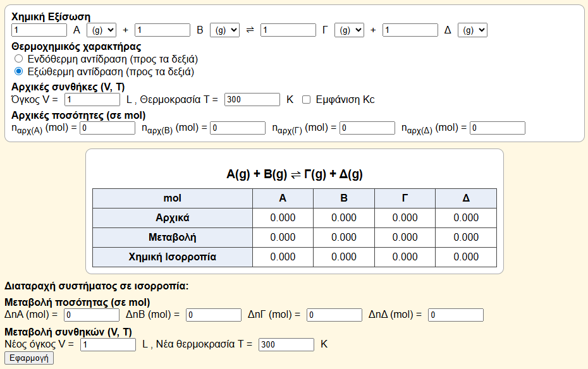This screenshot has height=369, width=588.
Task: Focus the coefficient field for substance Δ
Action: click(x=410, y=30)
